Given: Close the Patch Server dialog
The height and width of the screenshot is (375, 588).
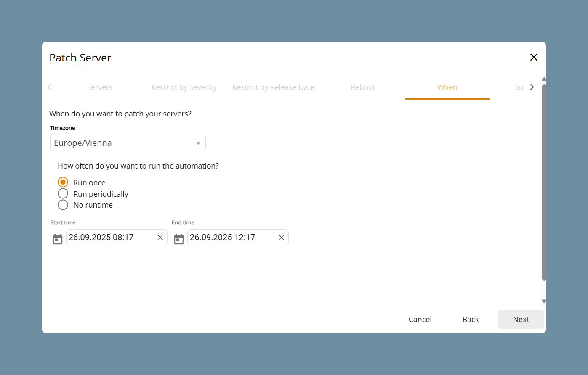Looking at the screenshot, I should pos(534,57).
